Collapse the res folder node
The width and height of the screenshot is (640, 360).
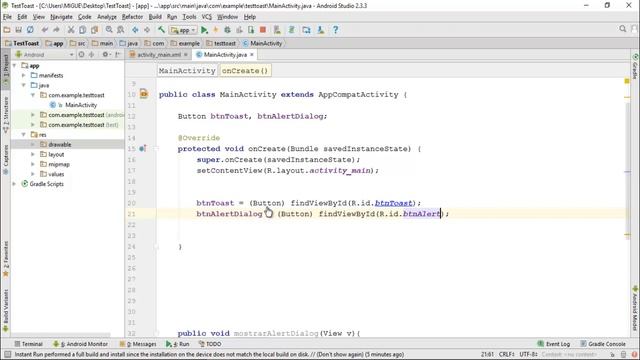click(24, 135)
